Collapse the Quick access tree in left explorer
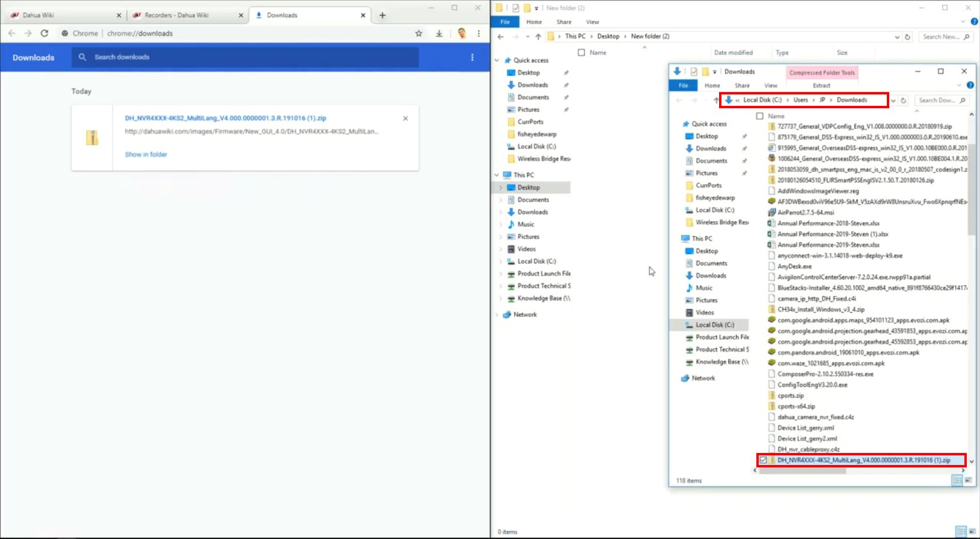The width and height of the screenshot is (980, 539). [x=497, y=60]
